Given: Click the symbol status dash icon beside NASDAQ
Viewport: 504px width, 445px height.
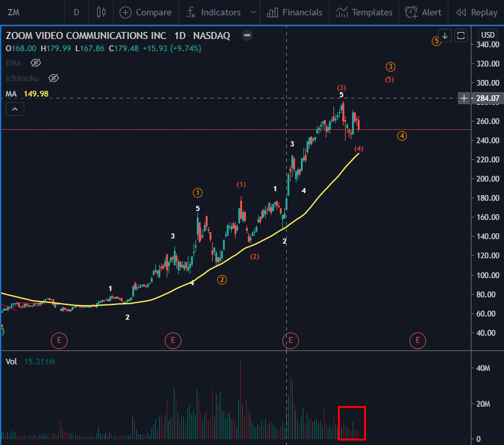Looking at the screenshot, I should pyautogui.click(x=247, y=35).
